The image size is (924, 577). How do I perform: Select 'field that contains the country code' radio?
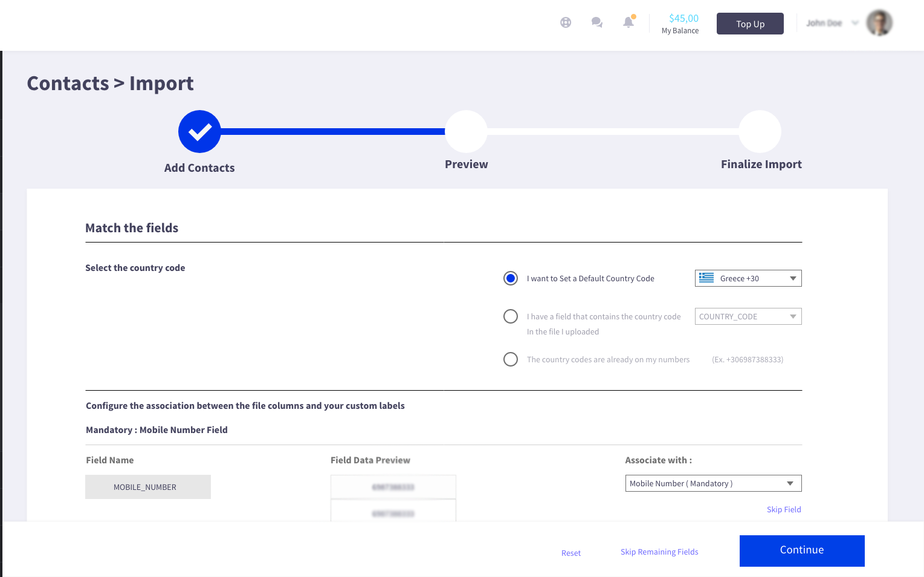[511, 316]
